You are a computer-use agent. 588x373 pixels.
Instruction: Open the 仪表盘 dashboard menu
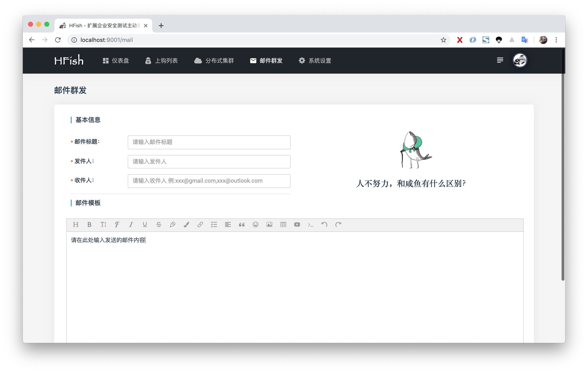coord(116,61)
